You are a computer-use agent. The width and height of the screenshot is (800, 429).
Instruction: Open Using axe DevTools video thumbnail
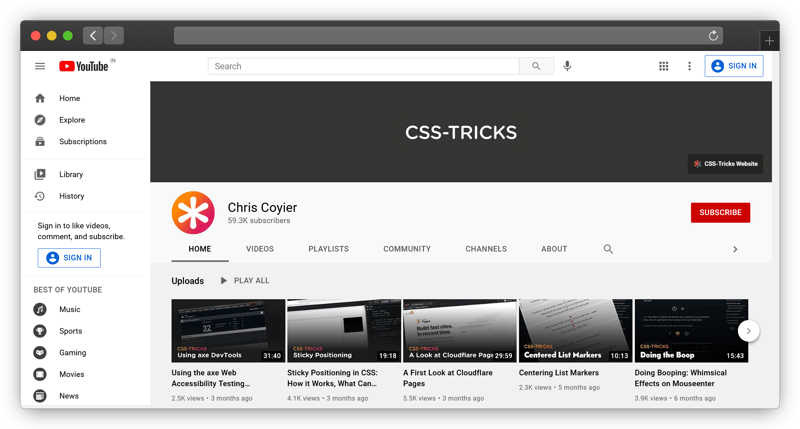click(x=228, y=331)
